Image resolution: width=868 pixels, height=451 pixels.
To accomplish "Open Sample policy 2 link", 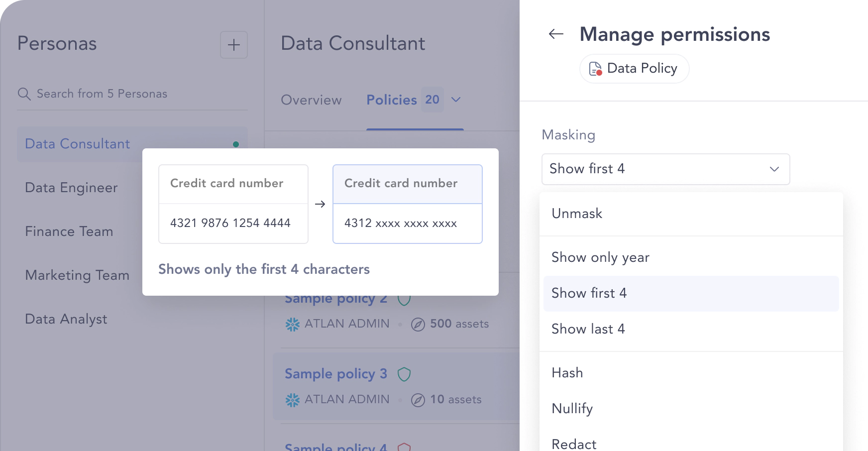I will click(x=336, y=300).
